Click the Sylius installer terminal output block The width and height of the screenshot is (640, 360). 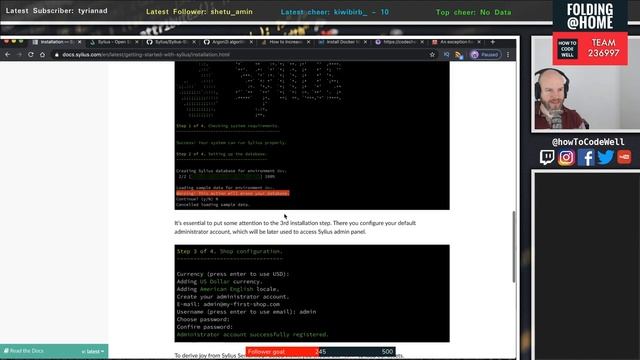click(312, 136)
